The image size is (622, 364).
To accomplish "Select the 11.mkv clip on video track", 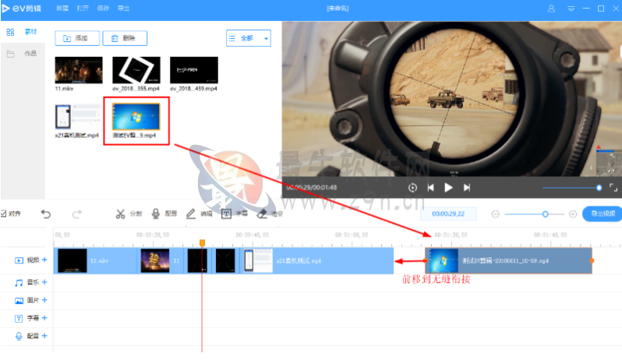I will pos(96,260).
